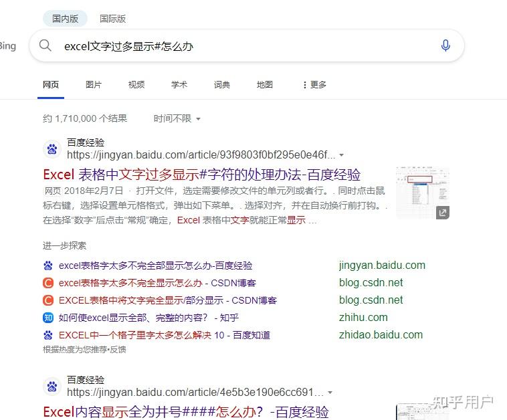This screenshot has height=420, width=507.
Task: Open the 更多 menu
Action: (x=314, y=85)
